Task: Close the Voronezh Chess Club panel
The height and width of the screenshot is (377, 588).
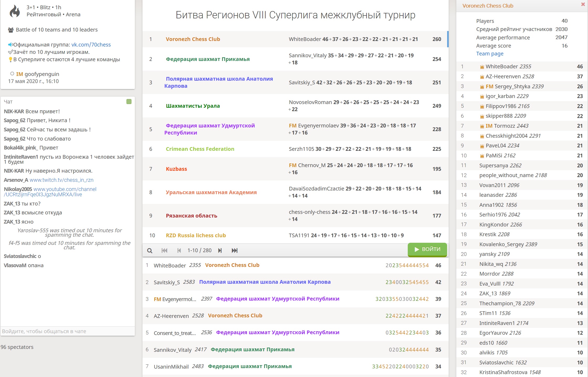Action: pos(583,4)
